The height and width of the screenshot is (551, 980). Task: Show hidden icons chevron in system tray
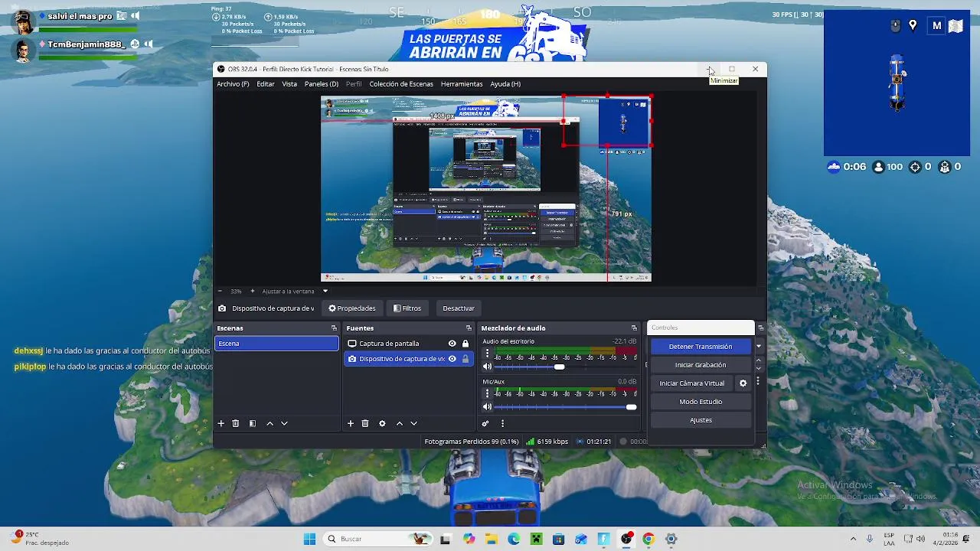[853, 539]
